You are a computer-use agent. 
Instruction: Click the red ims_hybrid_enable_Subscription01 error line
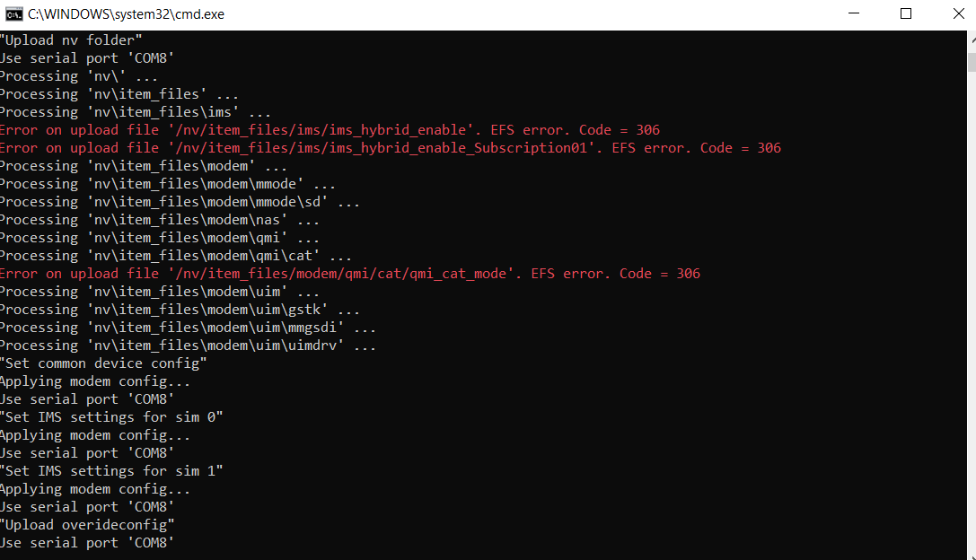pyautogui.click(x=391, y=148)
